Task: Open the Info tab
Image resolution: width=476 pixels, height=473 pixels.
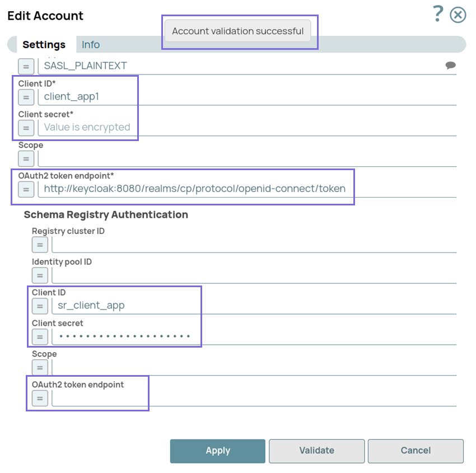Action: (x=91, y=45)
